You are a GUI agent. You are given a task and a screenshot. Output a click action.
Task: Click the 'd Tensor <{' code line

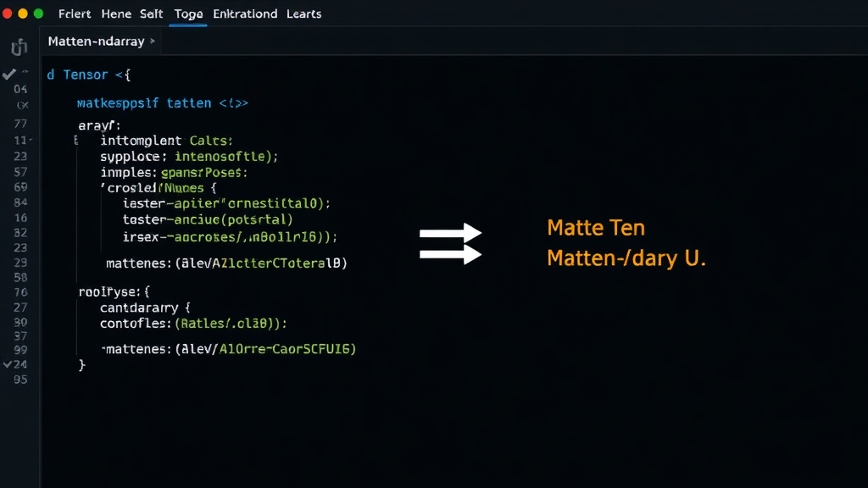click(88, 75)
